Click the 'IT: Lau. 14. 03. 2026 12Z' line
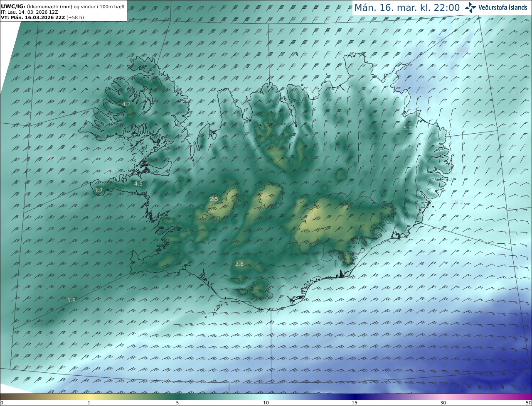532x406 pixels. (x=30, y=12)
